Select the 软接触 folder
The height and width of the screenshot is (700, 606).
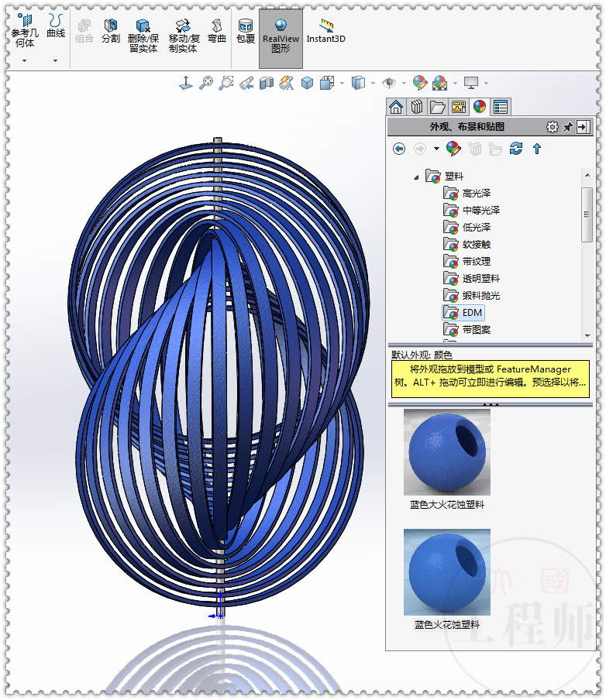pyautogui.click(x=467, y=244)
